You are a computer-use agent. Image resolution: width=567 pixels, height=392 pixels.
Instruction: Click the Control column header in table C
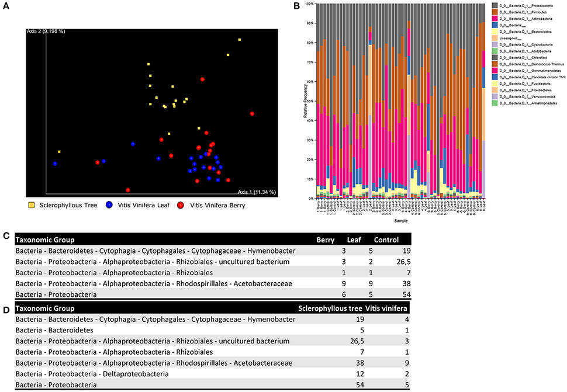(387, 240)
